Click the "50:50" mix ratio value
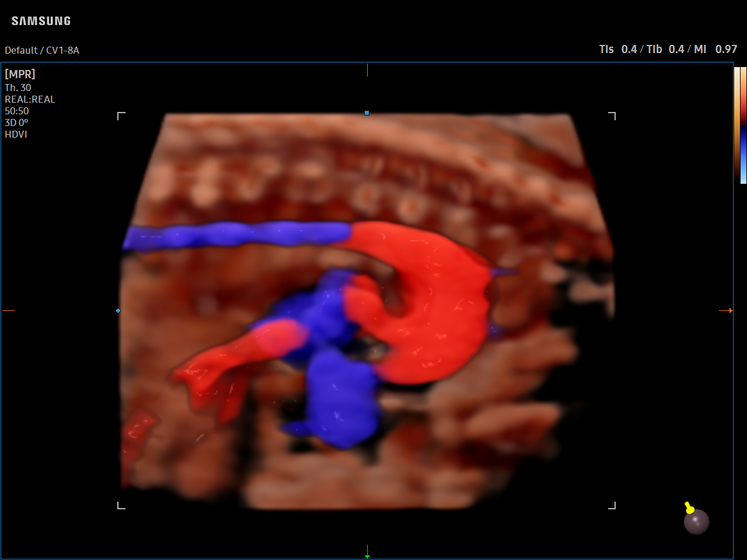747x560 pixels. [x=17, y=111]
